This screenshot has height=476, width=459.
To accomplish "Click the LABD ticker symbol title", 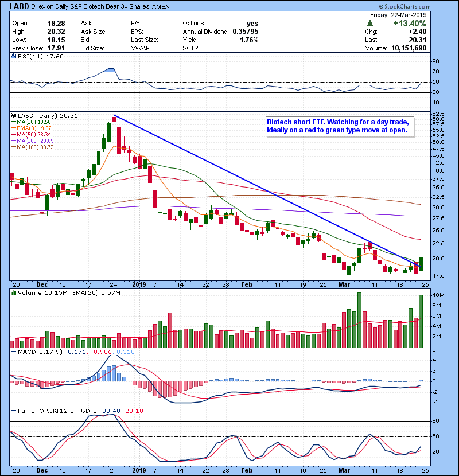I will [x=19, y=6].
